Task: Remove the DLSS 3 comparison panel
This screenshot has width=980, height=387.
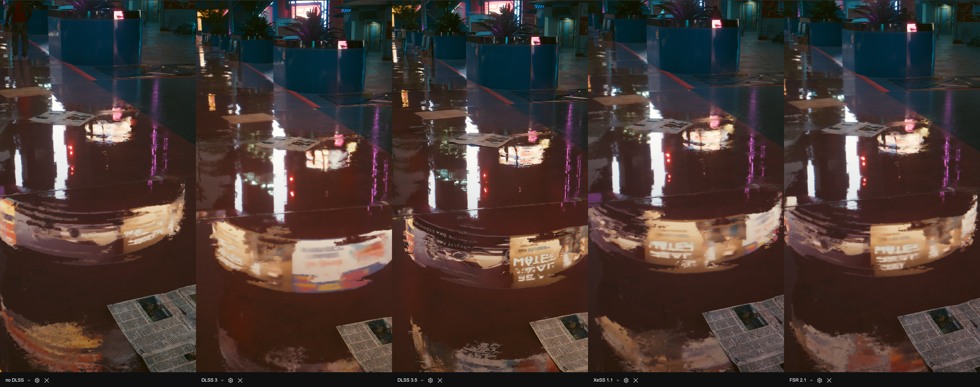Action: 240,380
